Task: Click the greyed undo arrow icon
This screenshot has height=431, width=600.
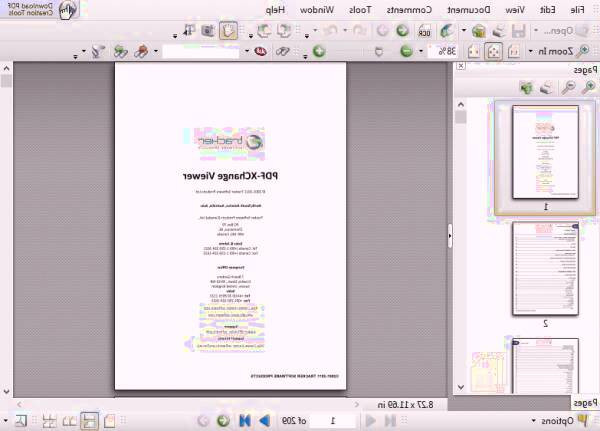Action: 359,31
